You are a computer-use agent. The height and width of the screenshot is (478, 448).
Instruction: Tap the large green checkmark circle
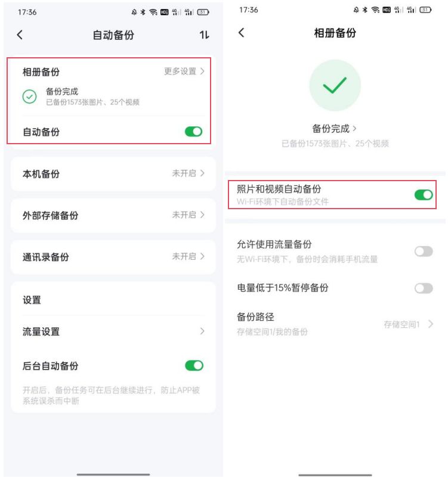(335, 85)
